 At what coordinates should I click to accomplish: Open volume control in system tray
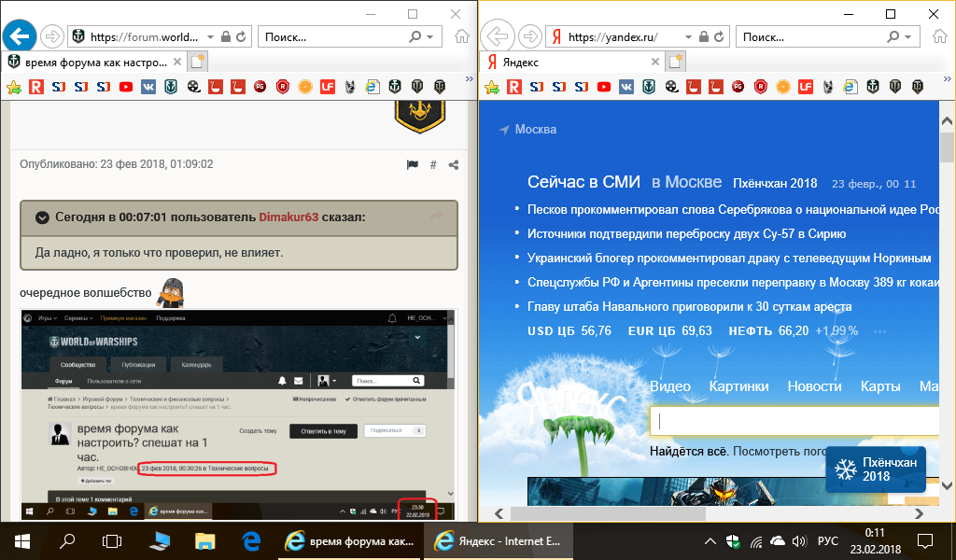click(799, 541)
